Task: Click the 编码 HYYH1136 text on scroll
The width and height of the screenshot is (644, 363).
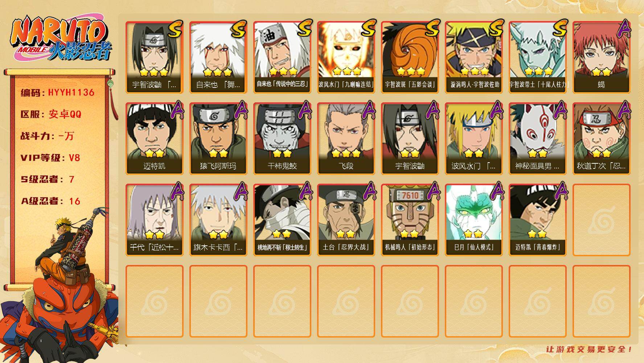Action: [x=57, y=93]
